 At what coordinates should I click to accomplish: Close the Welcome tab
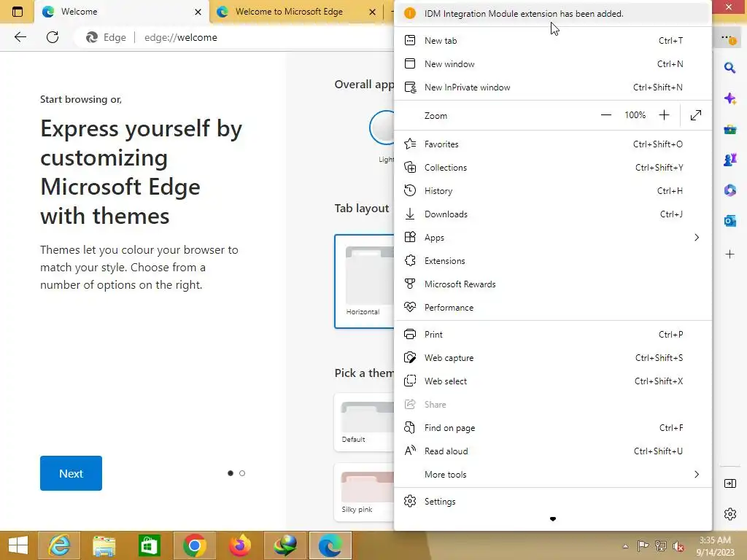[x=198, y=12]
